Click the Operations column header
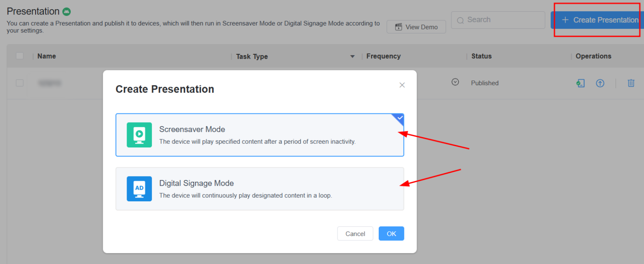 [x=593, y=56]
